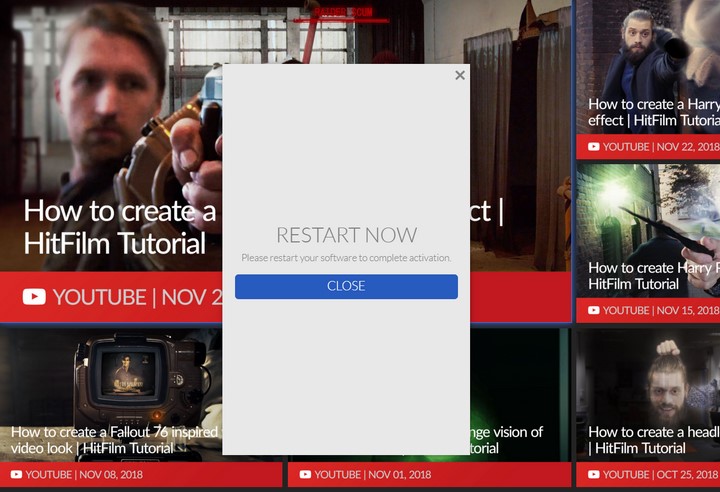The image size is (720, 492).
Task: Click the RESTART NOW heading text
Action: 347,235
